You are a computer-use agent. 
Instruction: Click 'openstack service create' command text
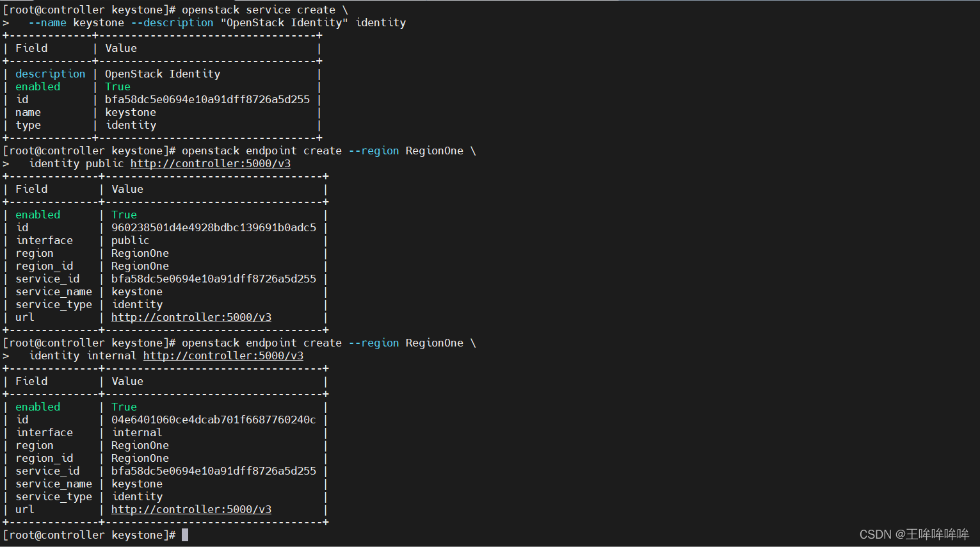(x=259, y=10)
